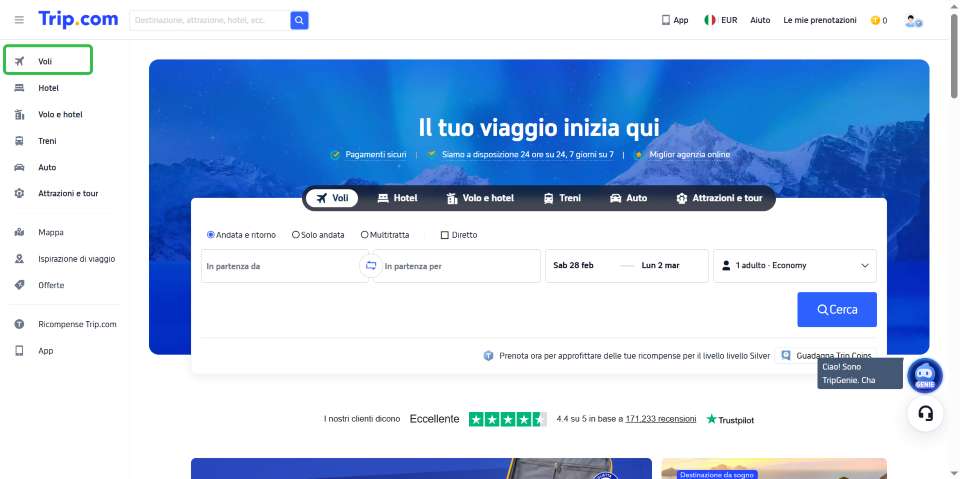
Task: Select the Solo andata radio button
Action: pos(296,235)
